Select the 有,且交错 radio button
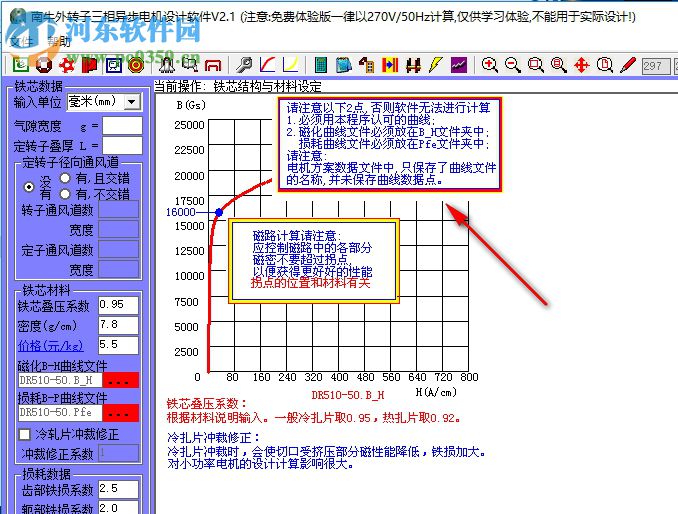678x514 pixels. [x=65, y=178]
